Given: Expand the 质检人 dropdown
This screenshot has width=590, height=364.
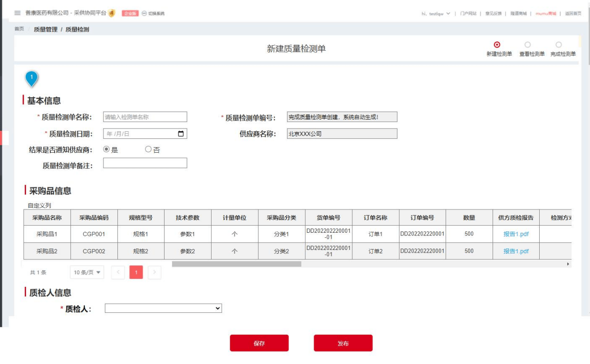Looking at the screenshot, I should 163,308.
